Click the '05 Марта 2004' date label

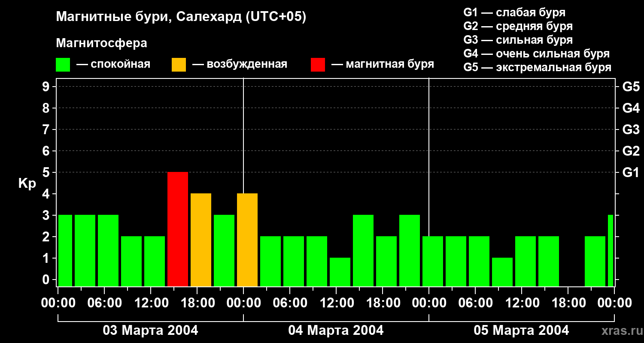(x=521, y=330)
